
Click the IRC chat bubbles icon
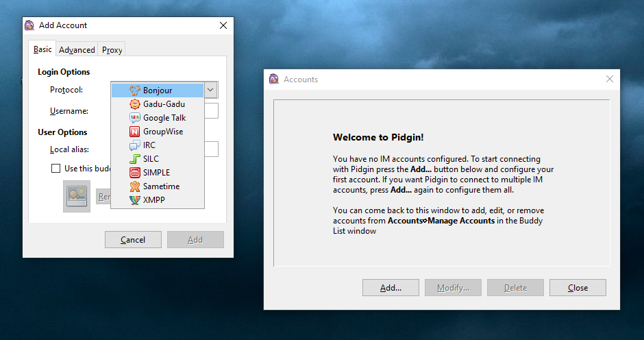pyautogui.click(x=135, y=145)
